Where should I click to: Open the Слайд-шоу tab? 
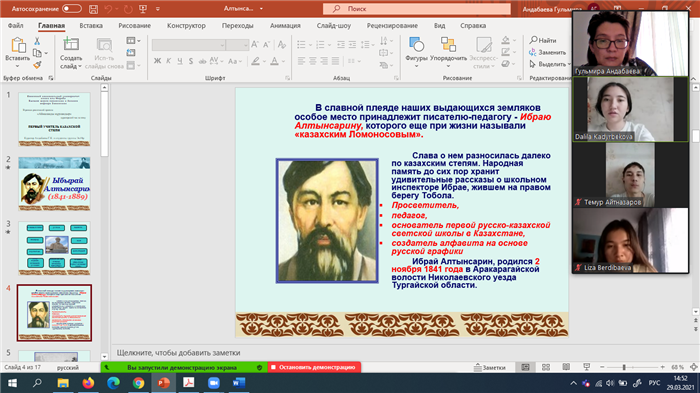[333, 25]
